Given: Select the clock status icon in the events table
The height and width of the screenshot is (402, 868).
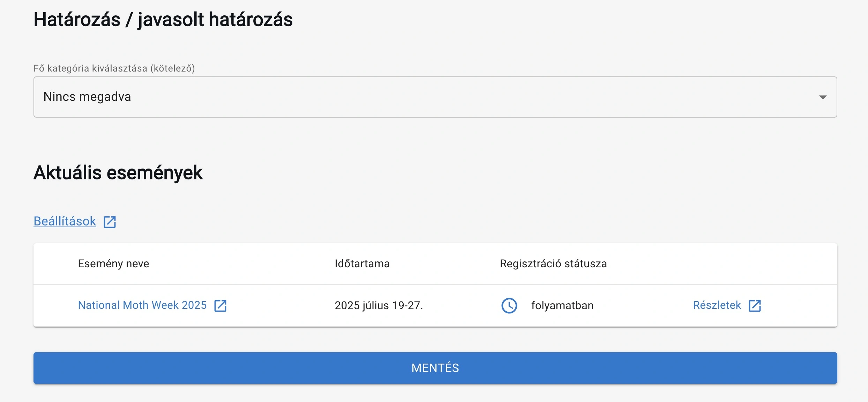Looking at the screenshot, I should coord(509,306).
